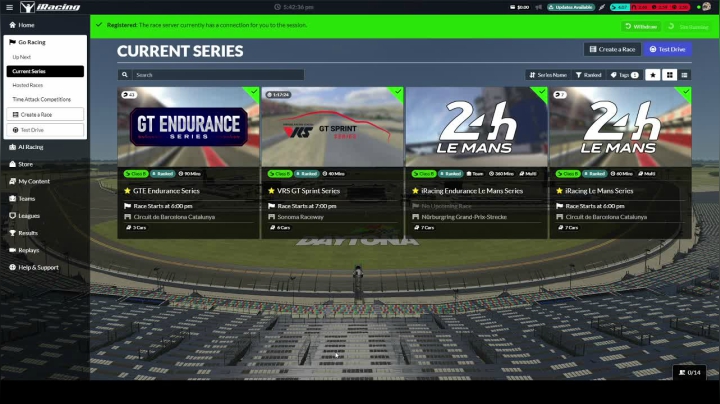This screenshot has height=404, width=720.
Task: Switch to grid view
Action: [x=669, y=75]
